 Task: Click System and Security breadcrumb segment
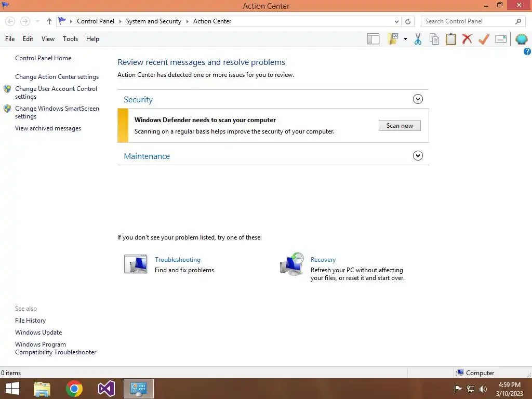(x=153, y=21)
